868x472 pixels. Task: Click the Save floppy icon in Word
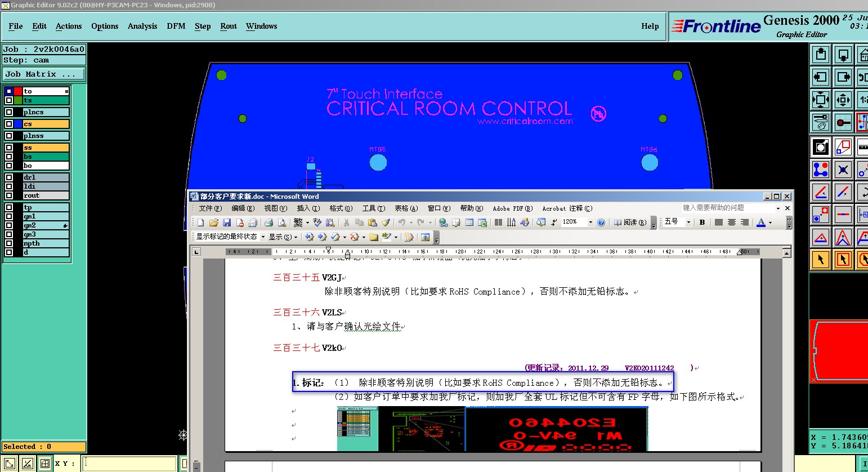pos(227,222)
